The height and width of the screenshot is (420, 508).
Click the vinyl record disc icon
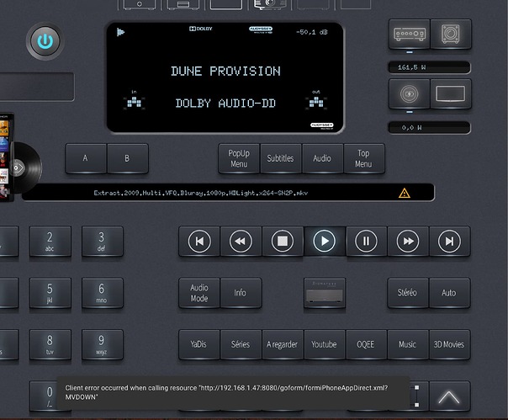pyautogui.click(x=27, y=167)
